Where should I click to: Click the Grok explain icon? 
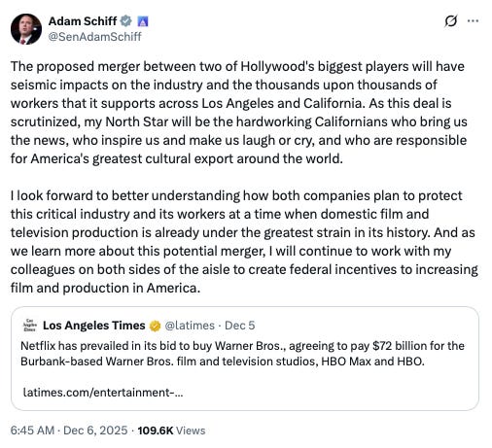pyautogui.click(x=450, y=21)
